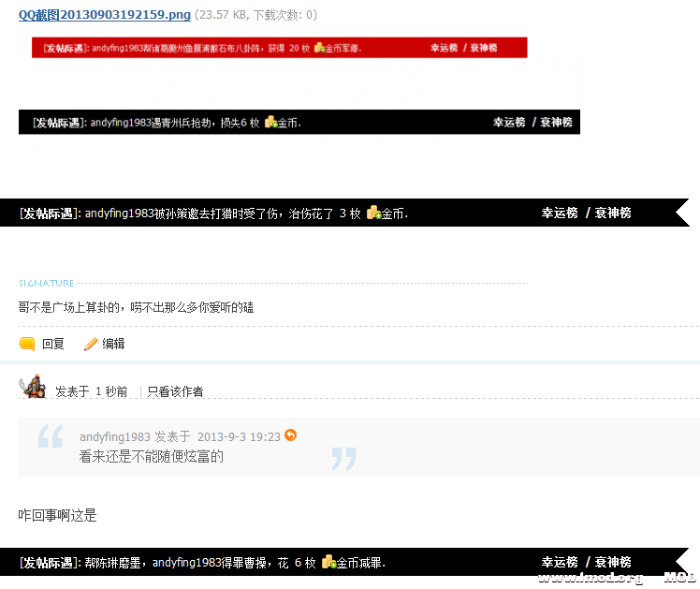This screenshot has width=700, height=589.
Task: Open 幸运榜 in the 孙策 banner
Action: 560,213
